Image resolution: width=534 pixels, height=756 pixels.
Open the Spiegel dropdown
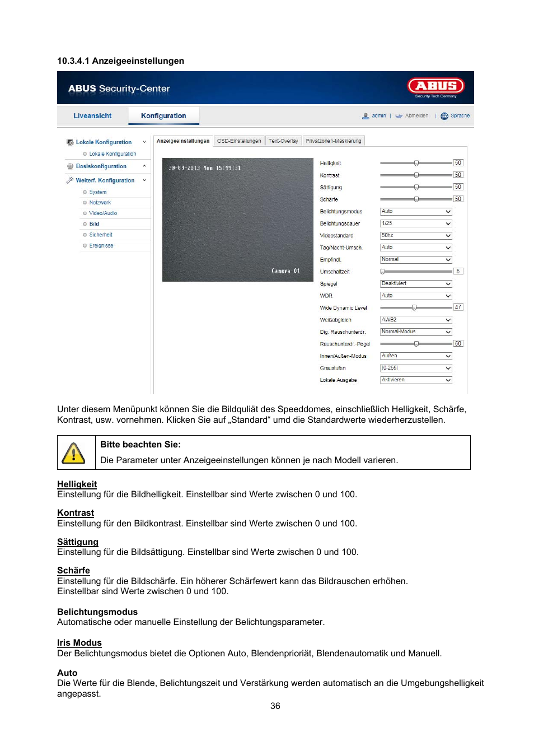[416, 284]
